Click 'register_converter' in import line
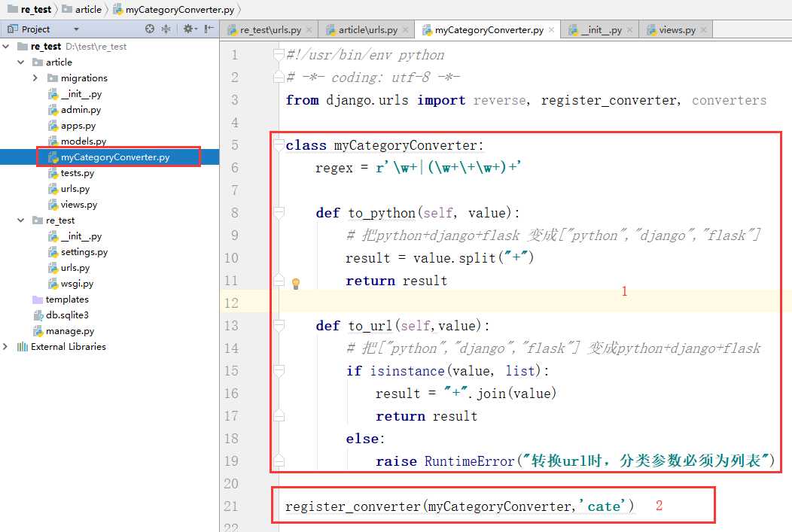The height and width of the screenshot is (532, 792). tap(610, 100)
